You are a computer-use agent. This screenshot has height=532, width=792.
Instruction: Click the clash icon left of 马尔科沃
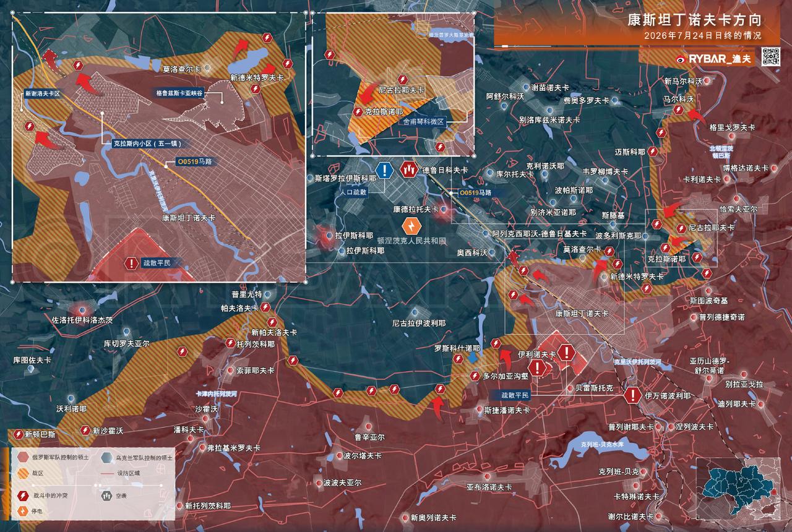tap(679, 110)
